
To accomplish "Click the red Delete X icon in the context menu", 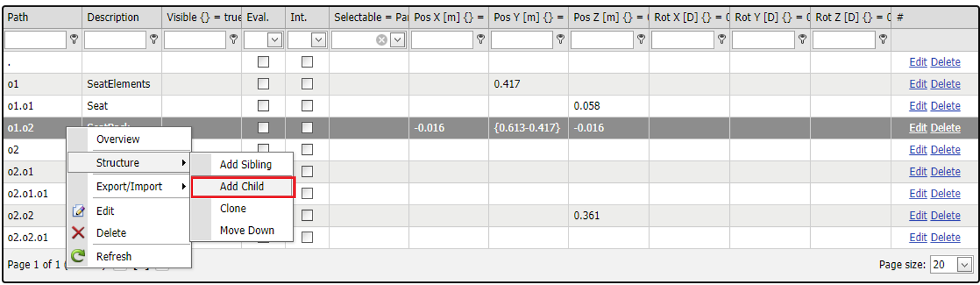I will point(79,233).
